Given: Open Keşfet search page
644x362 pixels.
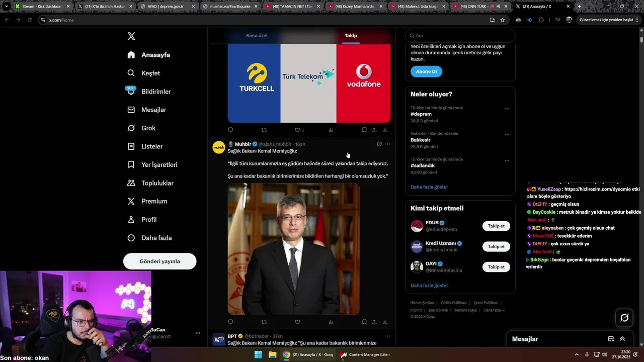Looking at the screenshot, I should coord(144,73).
